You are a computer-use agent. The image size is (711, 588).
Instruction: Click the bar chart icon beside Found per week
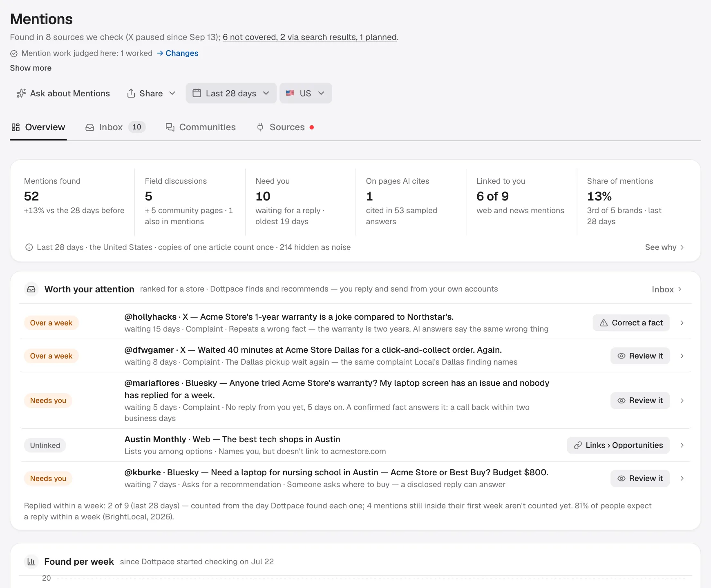tap(31, 562)
